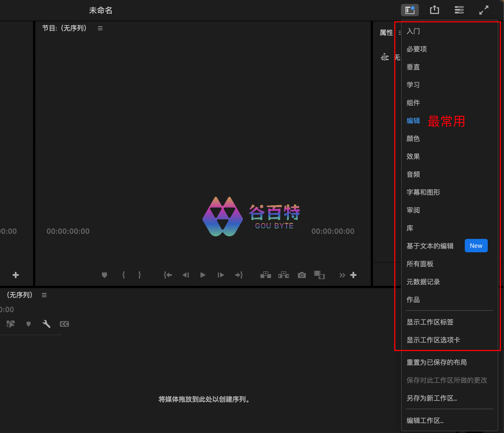
Task: Click the maximize video output icon
Action: click(x=484, y=10)
